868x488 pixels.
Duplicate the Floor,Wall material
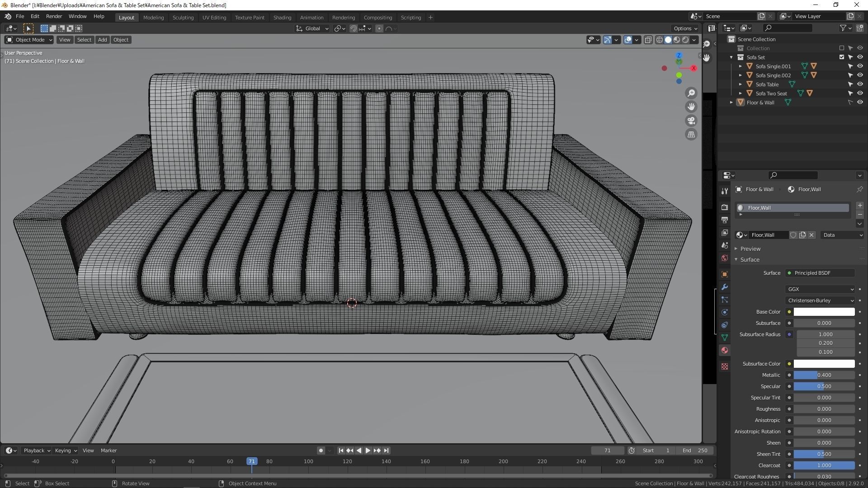[x=802, y=235]
